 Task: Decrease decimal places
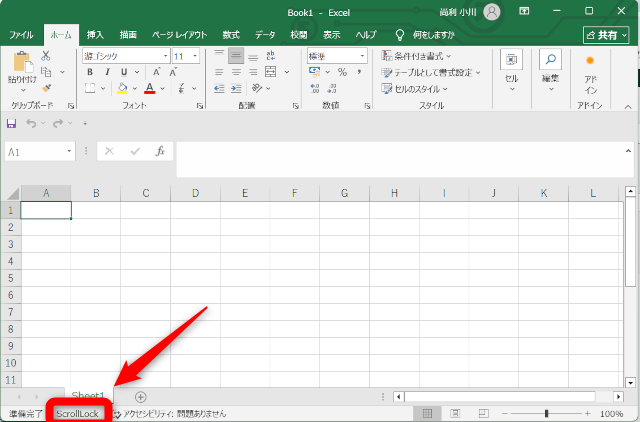click(331, 88)
